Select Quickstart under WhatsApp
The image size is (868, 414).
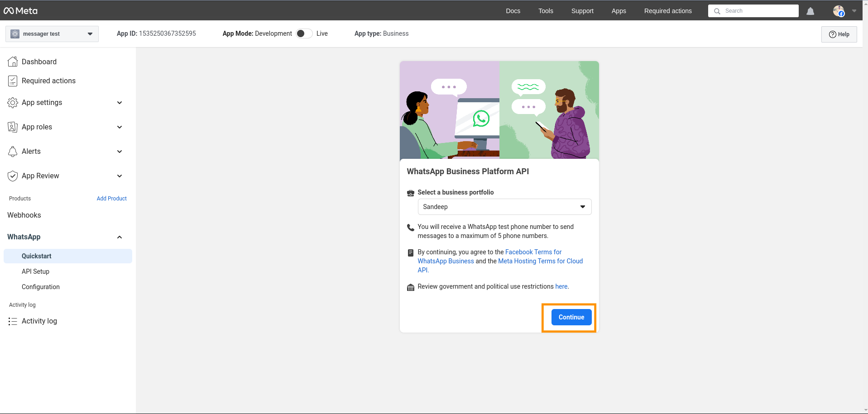pos(68,256)
